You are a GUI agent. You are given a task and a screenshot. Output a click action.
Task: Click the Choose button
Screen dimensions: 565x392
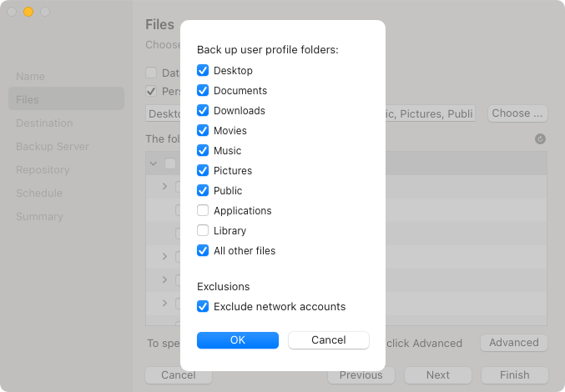(x=517, y=113)
